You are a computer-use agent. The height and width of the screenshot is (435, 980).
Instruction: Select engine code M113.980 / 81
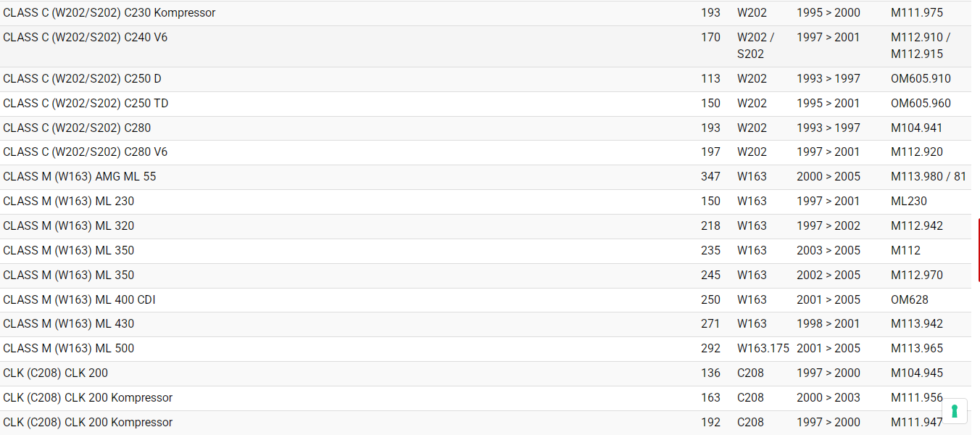pyautogui.click(x=929, y=176)
